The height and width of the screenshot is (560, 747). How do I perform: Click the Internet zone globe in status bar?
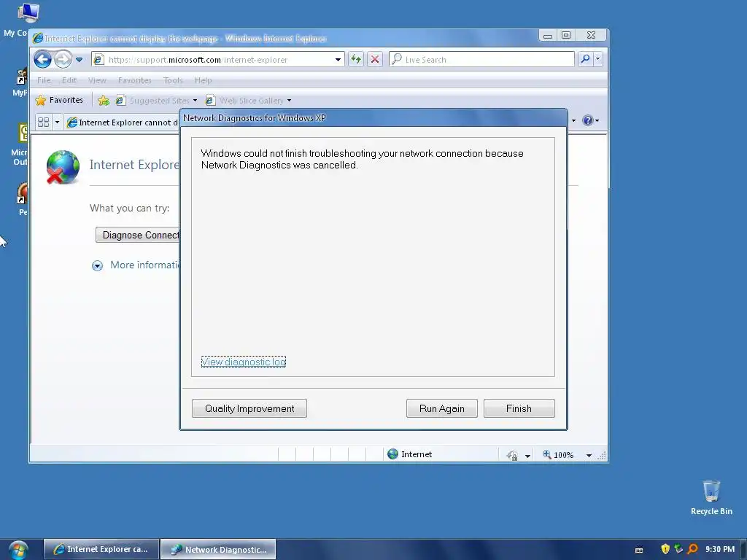click(392, 454)
